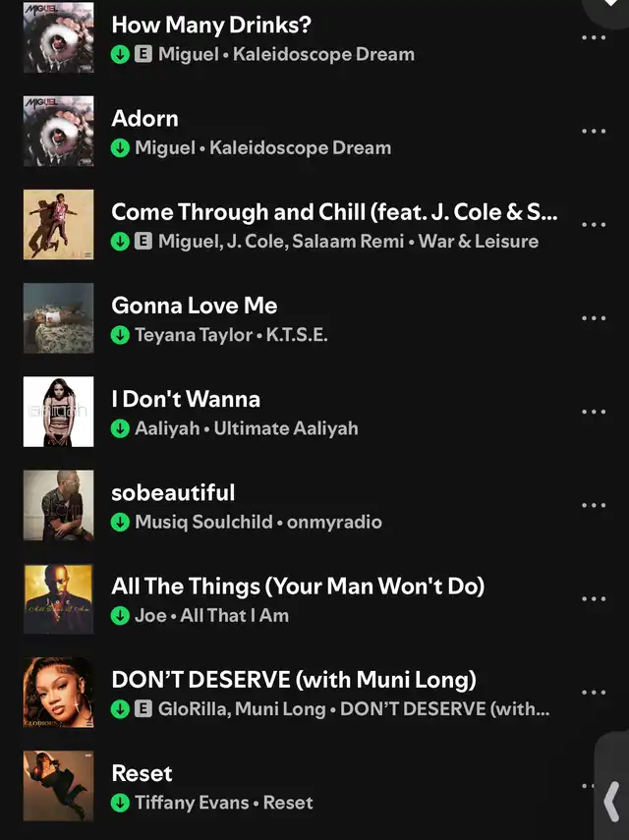Open more options for All The Things
629x840 pixels.
(x=594, y=599)
